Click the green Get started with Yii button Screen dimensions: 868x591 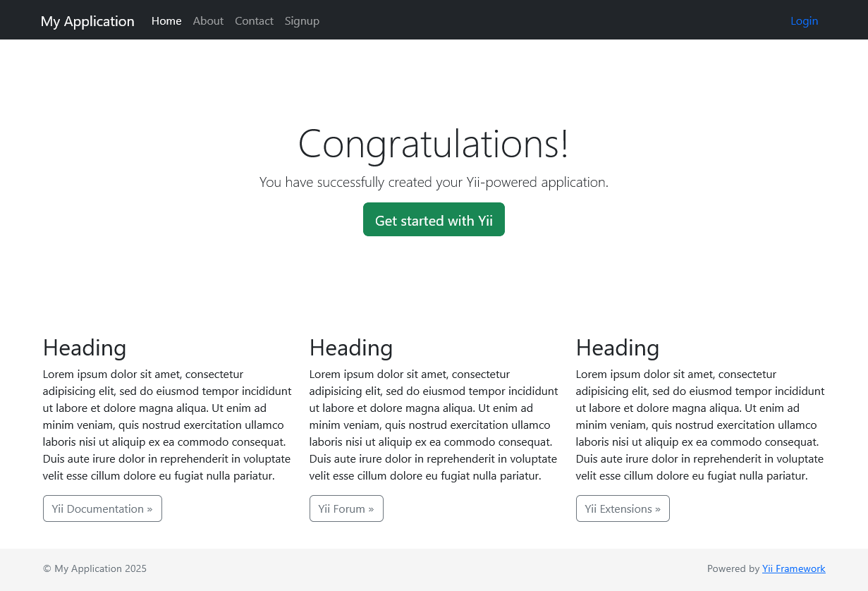(x=434, y=219)
